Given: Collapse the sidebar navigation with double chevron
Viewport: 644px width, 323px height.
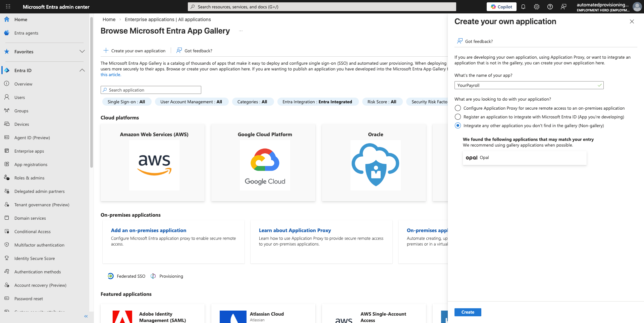Looking at the screenshot, I should click(x=86, y=316).
